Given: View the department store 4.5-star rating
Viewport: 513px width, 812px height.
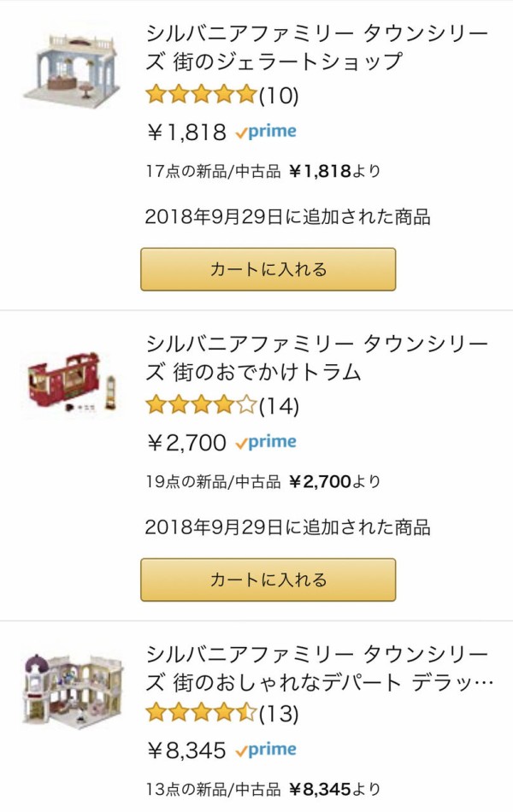Looking at the screenshot, I should coord(201,712).
